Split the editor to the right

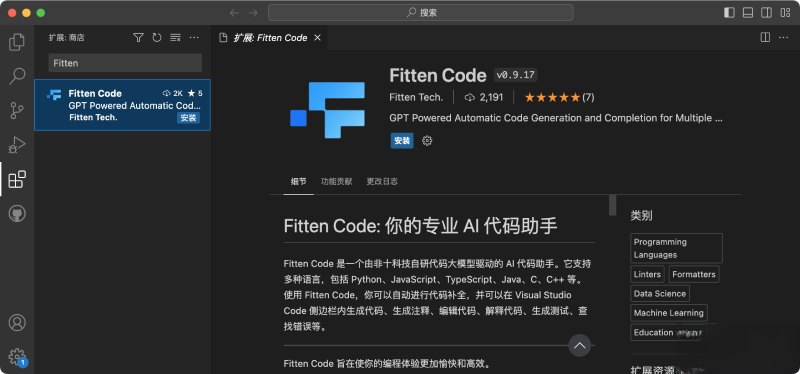point(765,37)
